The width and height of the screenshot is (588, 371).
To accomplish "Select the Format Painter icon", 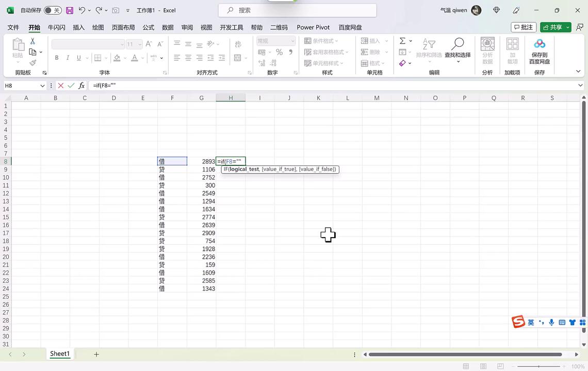I will click(31, 62).
